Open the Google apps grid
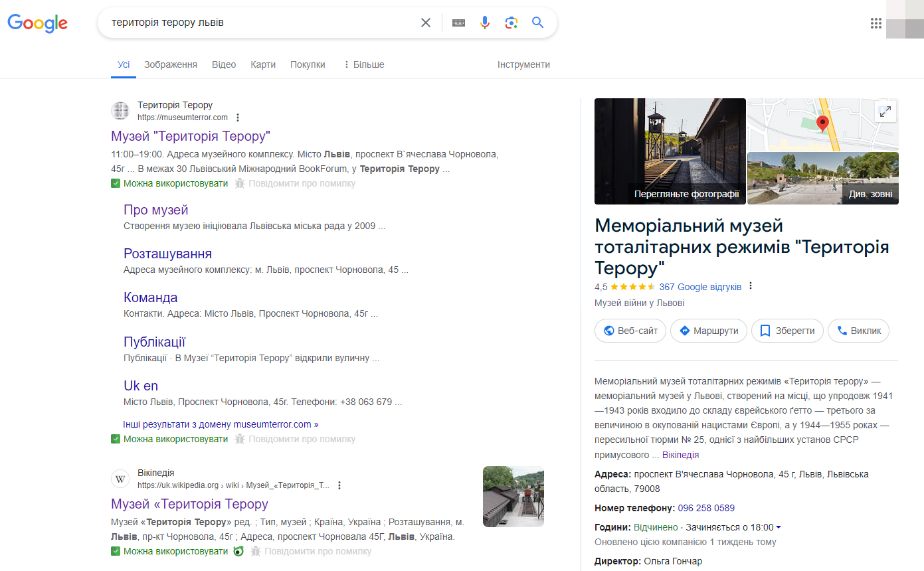The height and width of the screenshot is (571, 924). 876,22
